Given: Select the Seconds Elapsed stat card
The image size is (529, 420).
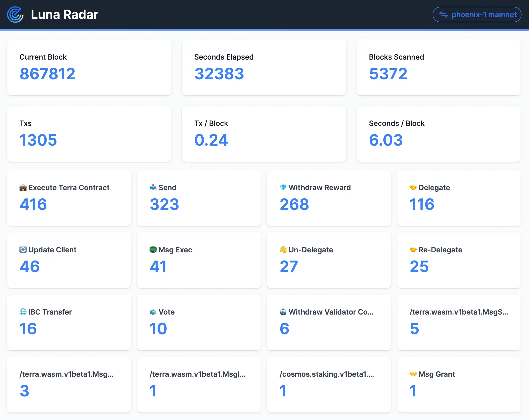Looking at the screenshot, I should 264,67.
